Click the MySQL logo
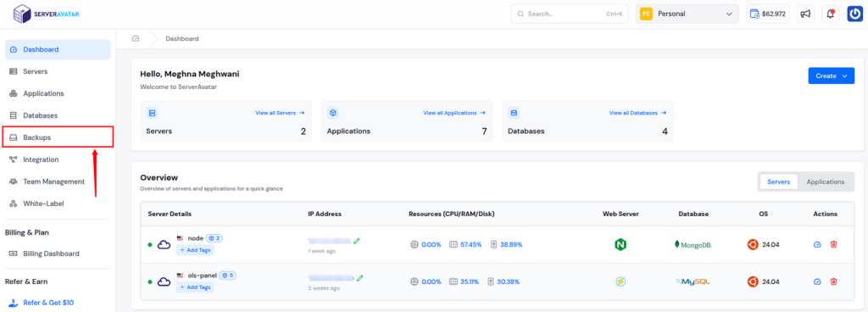Image resolution: width=868 pixels, height=312 pixels. coord(693,281)
